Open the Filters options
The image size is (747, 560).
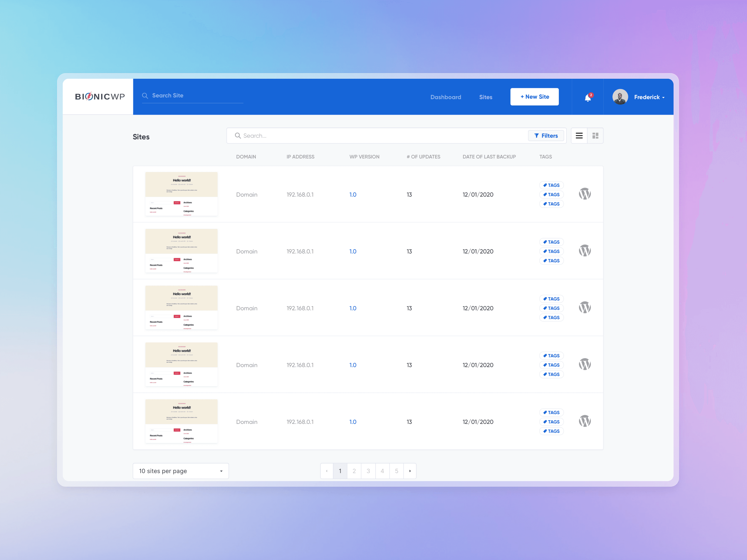tap(546, 136)
